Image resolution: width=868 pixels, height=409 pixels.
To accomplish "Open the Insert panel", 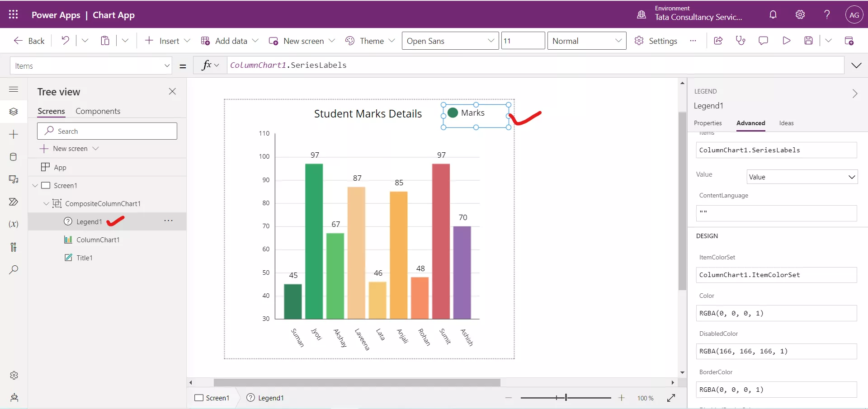I will click(x=14, y=134).
